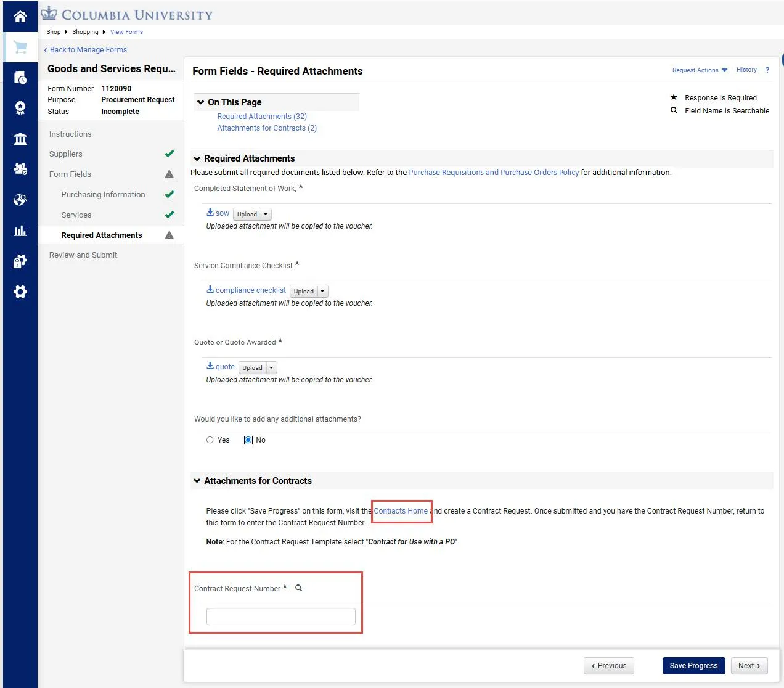Viewport: 784px width, 688px height.
Task: Click the help question mark icon
Action: tap(767, 70)
